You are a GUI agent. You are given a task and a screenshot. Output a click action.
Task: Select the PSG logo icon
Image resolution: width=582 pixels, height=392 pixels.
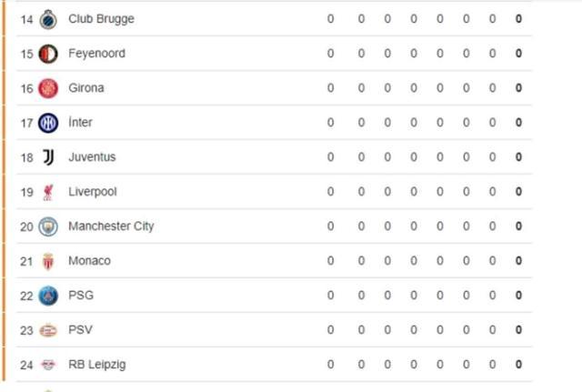click(x=48, y=296)
